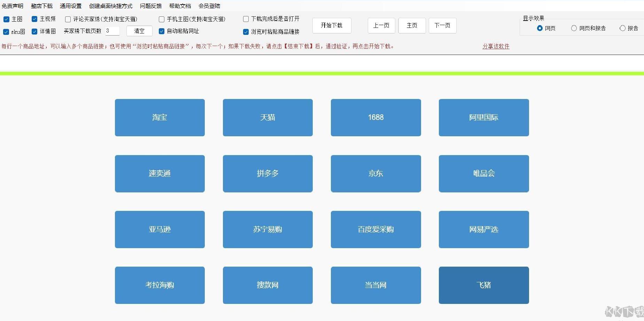This screenshot has height=321, width=644.
Task: Open the 当当网 platform tile
Action: 376,285
